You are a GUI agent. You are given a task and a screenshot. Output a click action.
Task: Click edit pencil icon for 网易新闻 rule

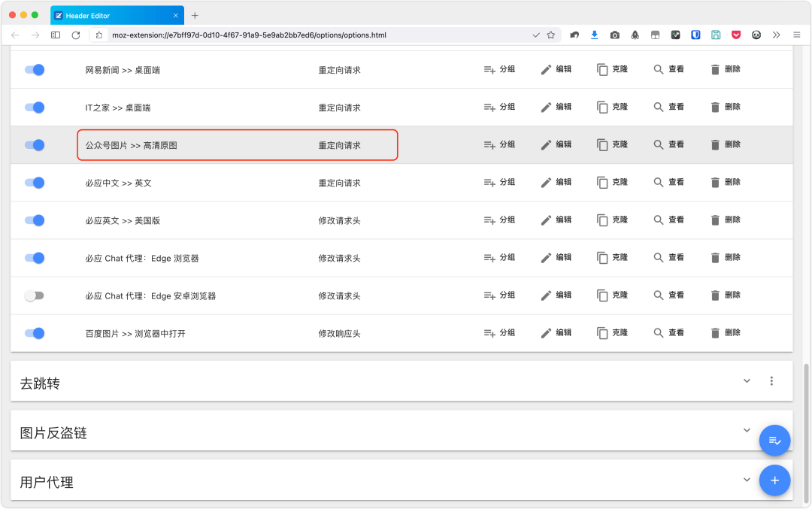pyautogui.click(x=547, y=69)
